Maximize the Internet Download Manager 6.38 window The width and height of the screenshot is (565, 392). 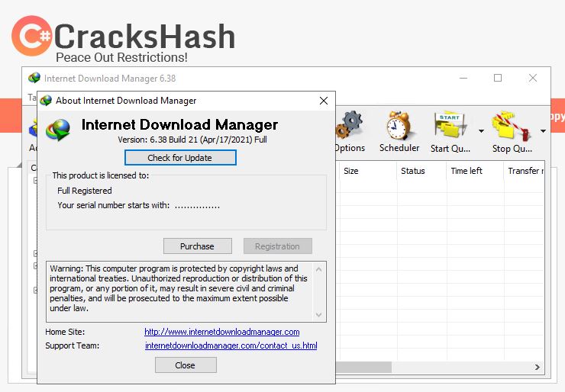[x=498, y=78]
